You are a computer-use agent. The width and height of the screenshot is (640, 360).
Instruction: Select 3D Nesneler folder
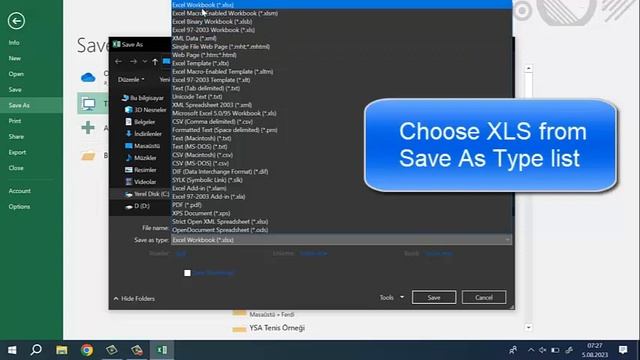point(146,110)
